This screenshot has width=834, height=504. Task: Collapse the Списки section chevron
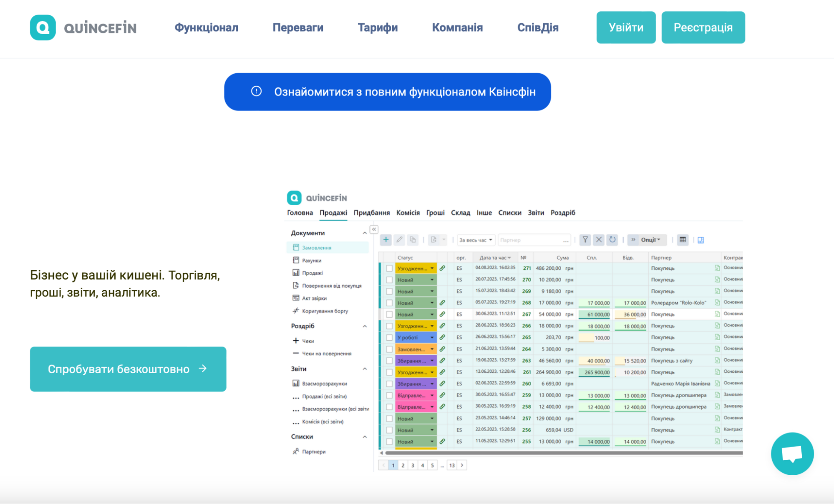pyautogui.click(x=365, y=437)
